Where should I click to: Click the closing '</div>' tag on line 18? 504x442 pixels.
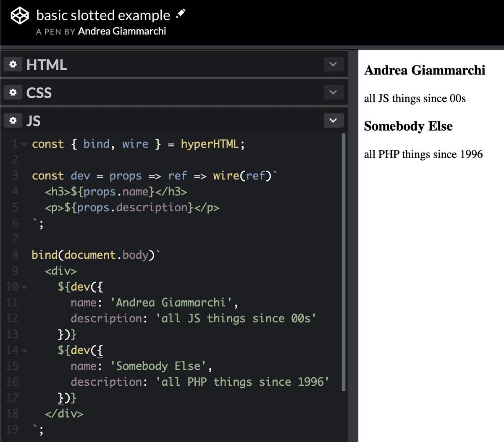tap(64, 413)
